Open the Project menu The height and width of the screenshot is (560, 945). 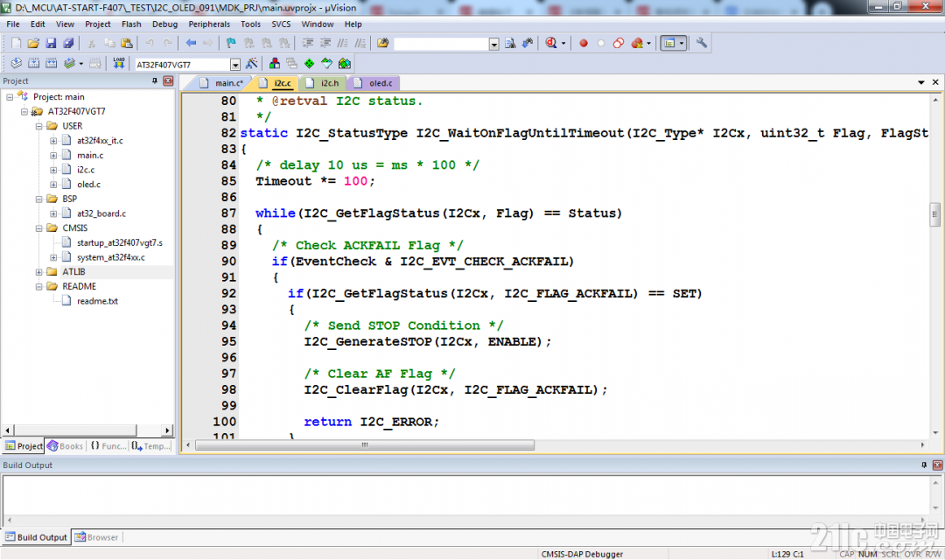click(x=98, y=24)
